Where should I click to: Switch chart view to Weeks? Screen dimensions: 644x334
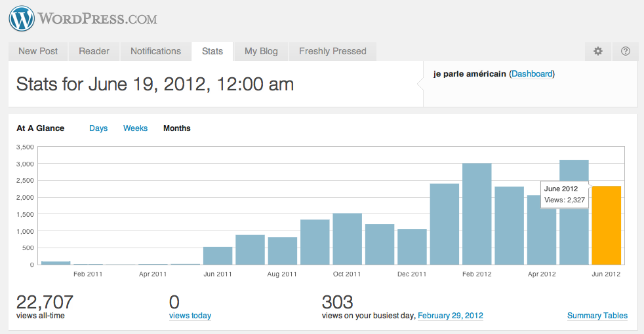pos(136,128)
